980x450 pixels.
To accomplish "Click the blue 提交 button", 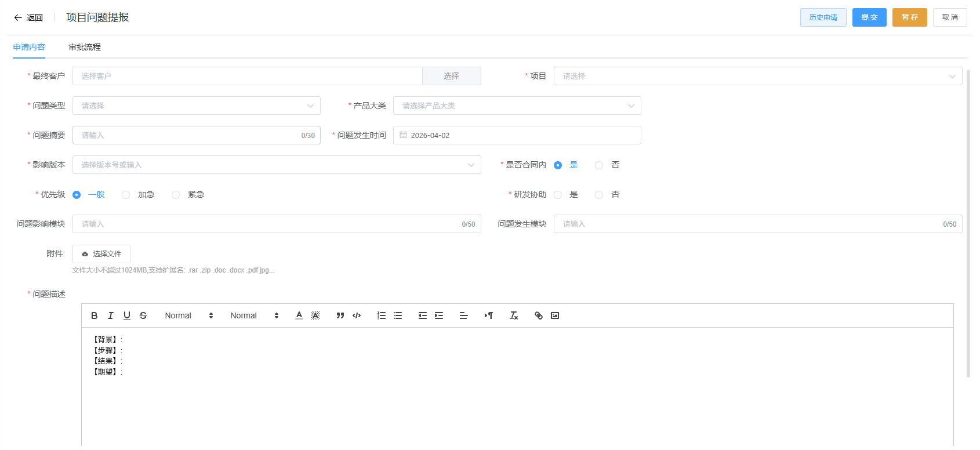I will pyautogui.click(x=869, y=17).
